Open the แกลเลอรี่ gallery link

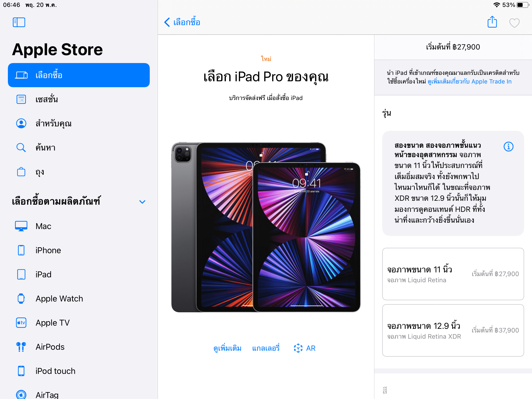(266, 348)
